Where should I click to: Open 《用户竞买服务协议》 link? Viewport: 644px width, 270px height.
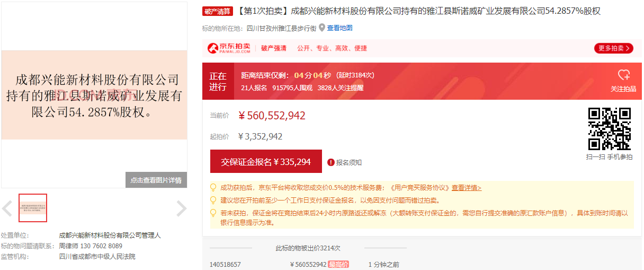[419, 188]
